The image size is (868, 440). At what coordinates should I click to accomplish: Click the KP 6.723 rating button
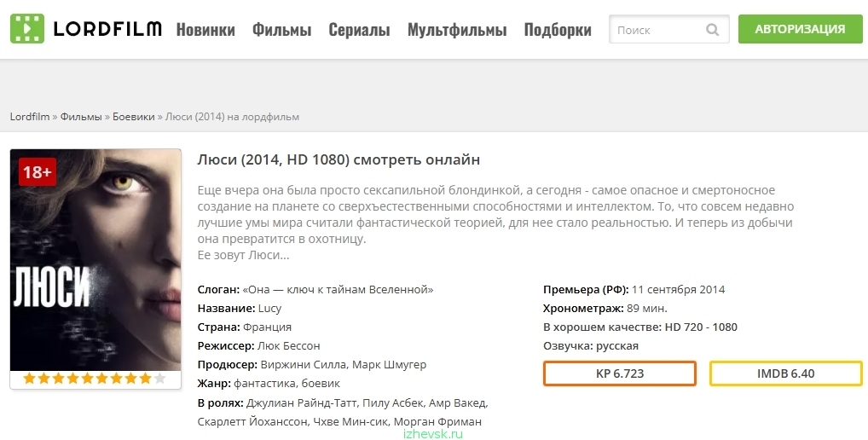point(619,373)
